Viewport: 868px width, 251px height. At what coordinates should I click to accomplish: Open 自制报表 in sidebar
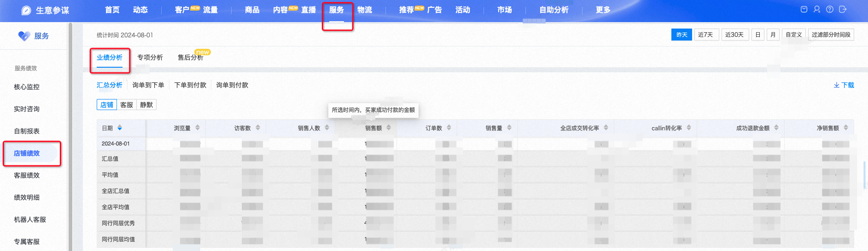(27, 131)
